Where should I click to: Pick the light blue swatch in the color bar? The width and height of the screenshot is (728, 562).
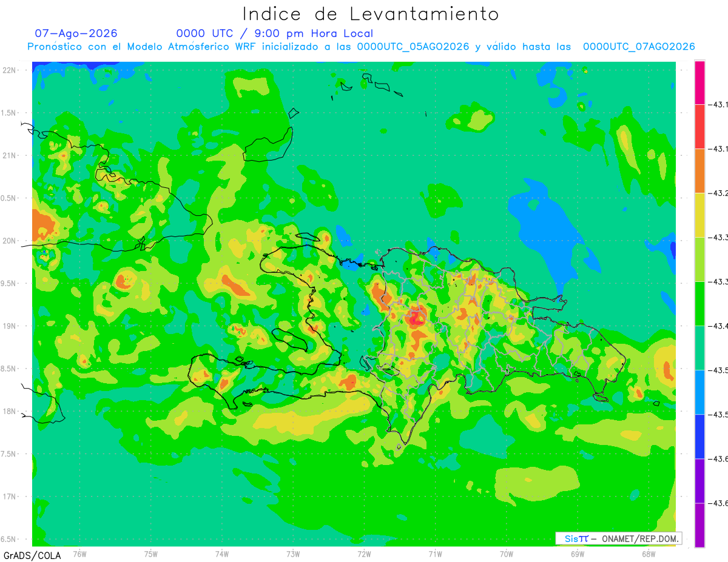click(x=699, y=392)
